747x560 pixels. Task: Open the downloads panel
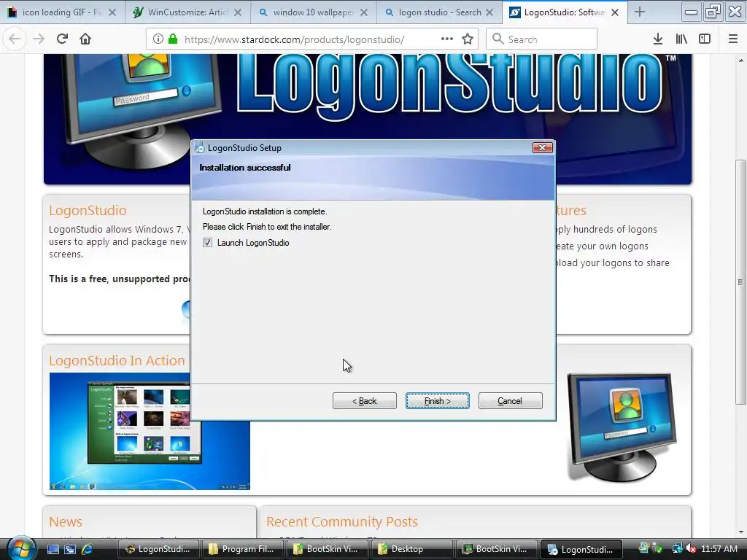tap(658, 39)
